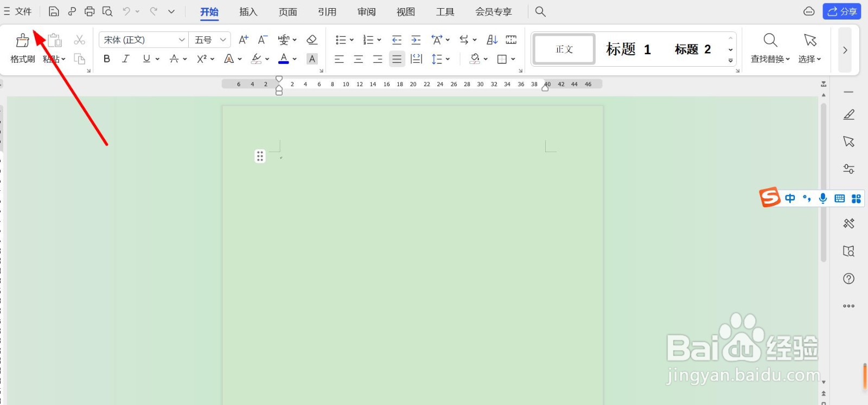Toggle strikethrough formatting
Image resolution: width=868 pixels, height=405 pixels.
pyautogui.click(x=174, y=59)
